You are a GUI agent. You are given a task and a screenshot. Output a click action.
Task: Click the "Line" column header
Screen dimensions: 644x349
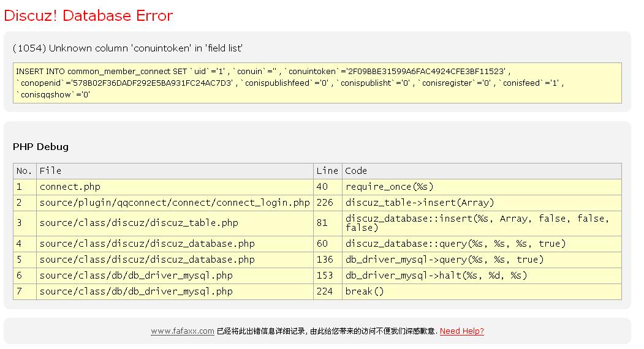click(x=327, y=171)
